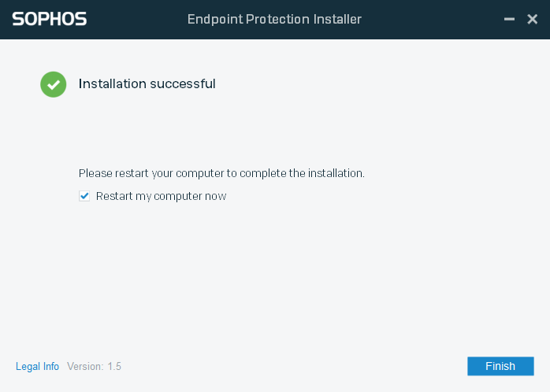550x392 pixels.
Task: Click the 'Please restart your computer' message
Action: 221,172
